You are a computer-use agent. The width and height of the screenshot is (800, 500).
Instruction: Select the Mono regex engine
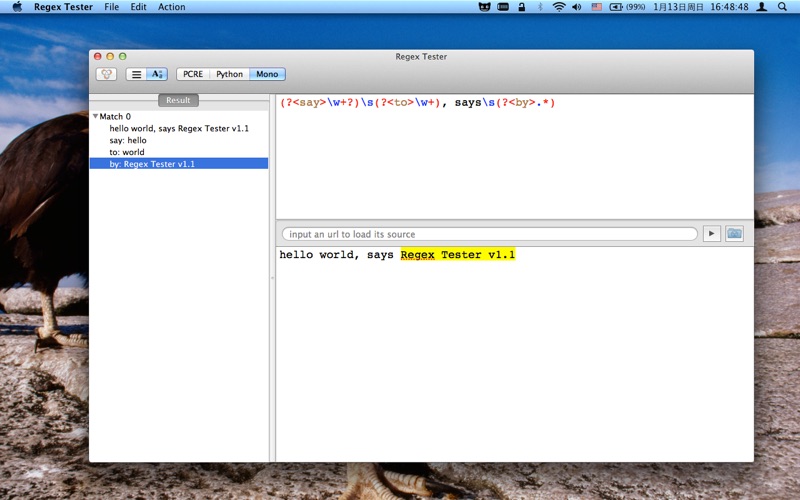tap(267, 74)
